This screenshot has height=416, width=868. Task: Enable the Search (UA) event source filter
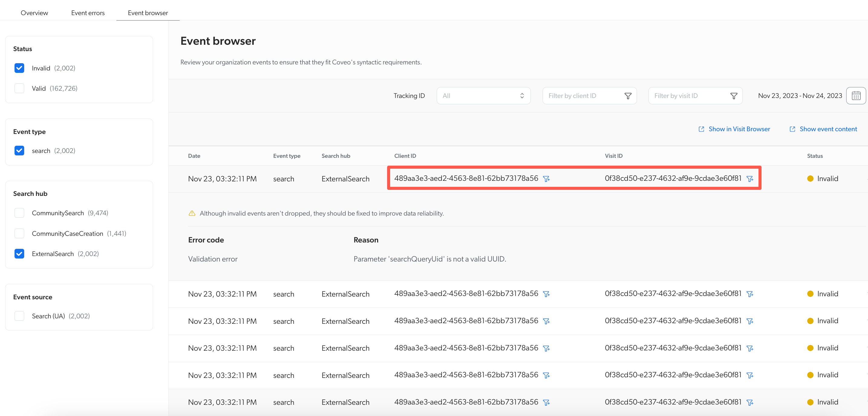pyautogui.click(x=19, y=316)
